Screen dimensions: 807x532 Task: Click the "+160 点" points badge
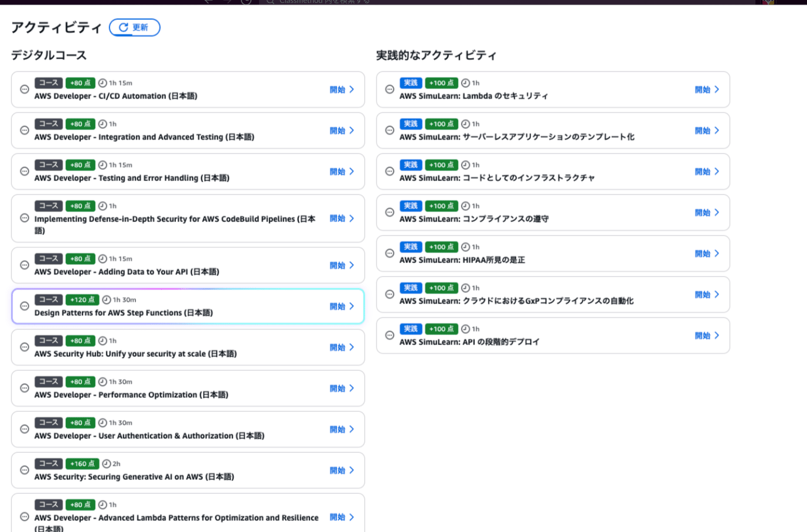point(82,464)
